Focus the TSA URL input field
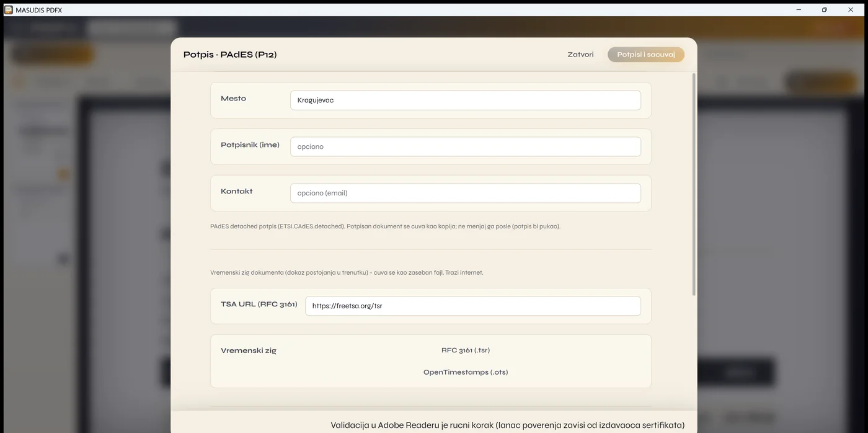This screenshot has width=868, height=433. coord(472,306)
